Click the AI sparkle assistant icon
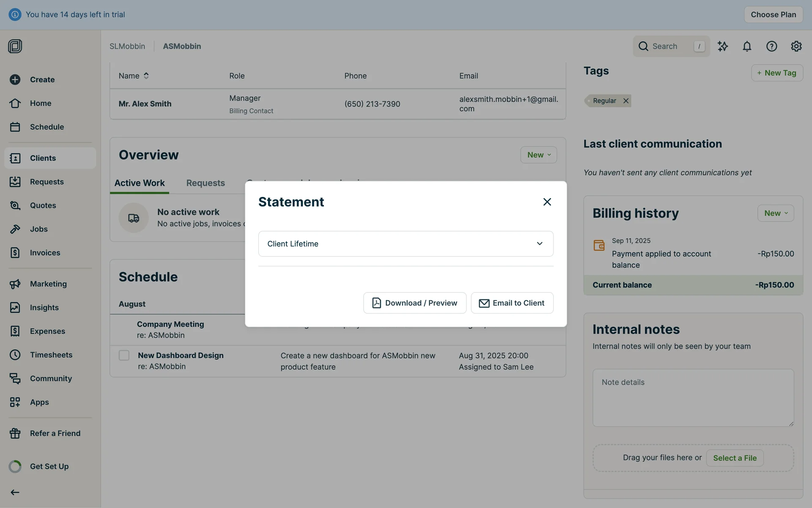Viewport: 812px width, 508px height. [x=722, y=46]
